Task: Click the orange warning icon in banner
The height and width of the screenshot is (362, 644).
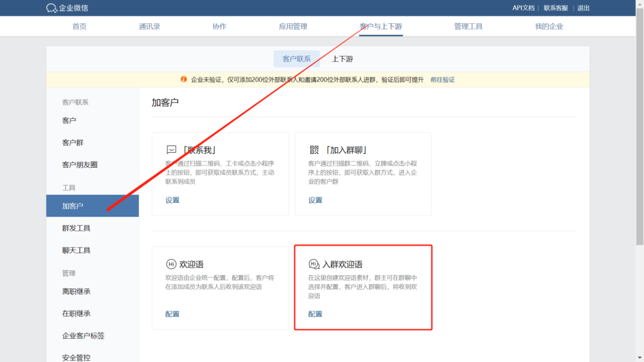Action: (x=184, y=80)
